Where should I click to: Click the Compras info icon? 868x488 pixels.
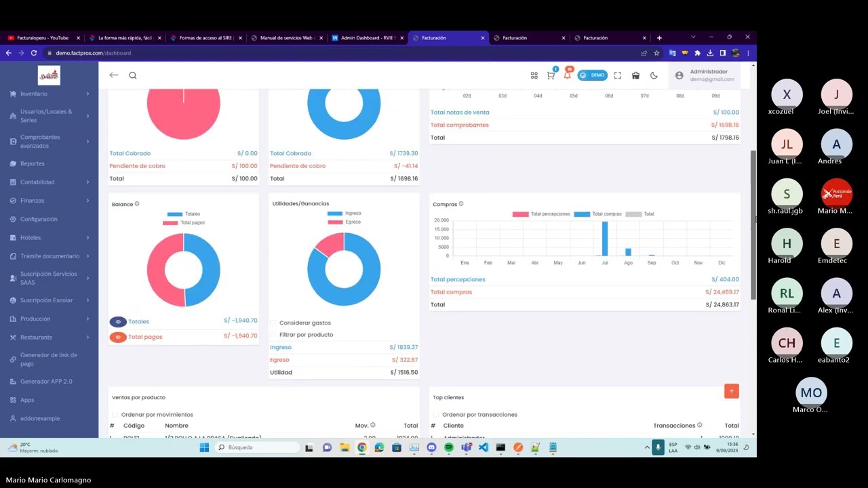pos(461,203)
